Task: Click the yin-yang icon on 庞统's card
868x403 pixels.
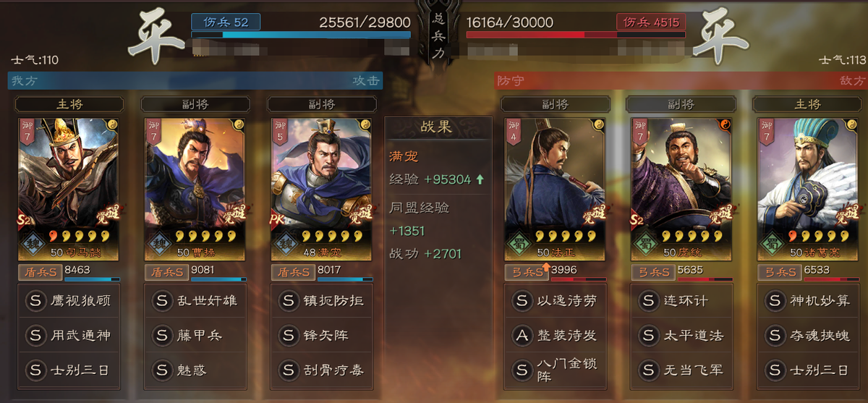Action: point(722,125)
